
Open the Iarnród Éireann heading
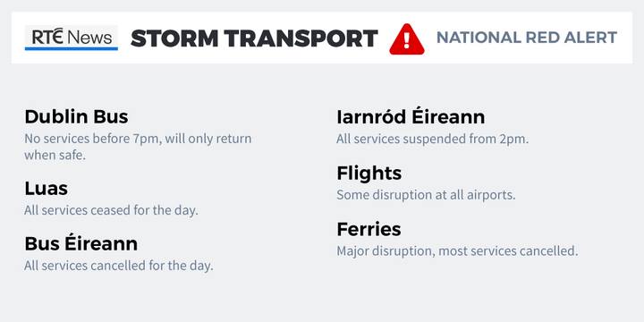click(411, 116)
